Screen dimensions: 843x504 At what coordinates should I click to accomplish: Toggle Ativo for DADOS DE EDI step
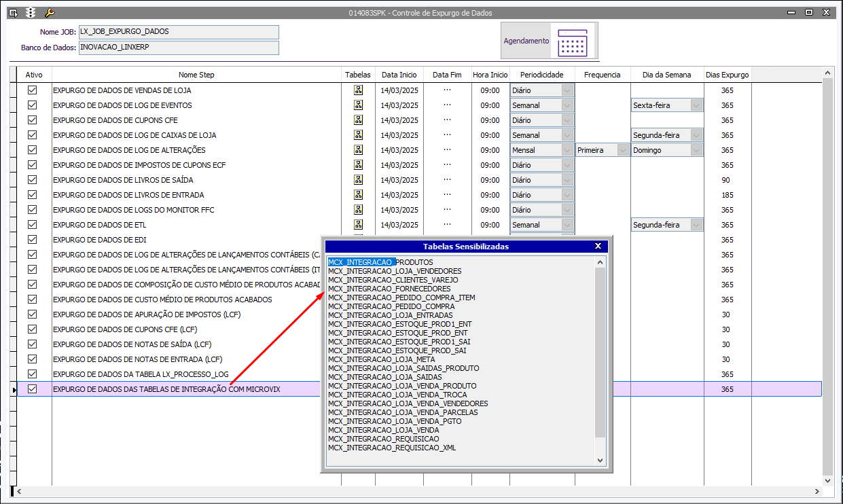coord(32,240)
